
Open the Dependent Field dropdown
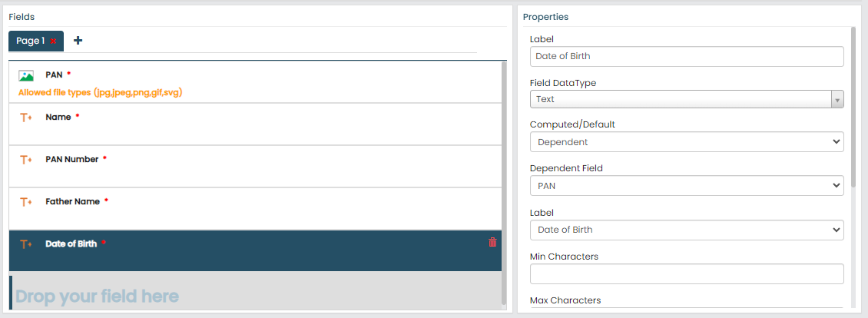pyautogui.click(x=687, y=186)
